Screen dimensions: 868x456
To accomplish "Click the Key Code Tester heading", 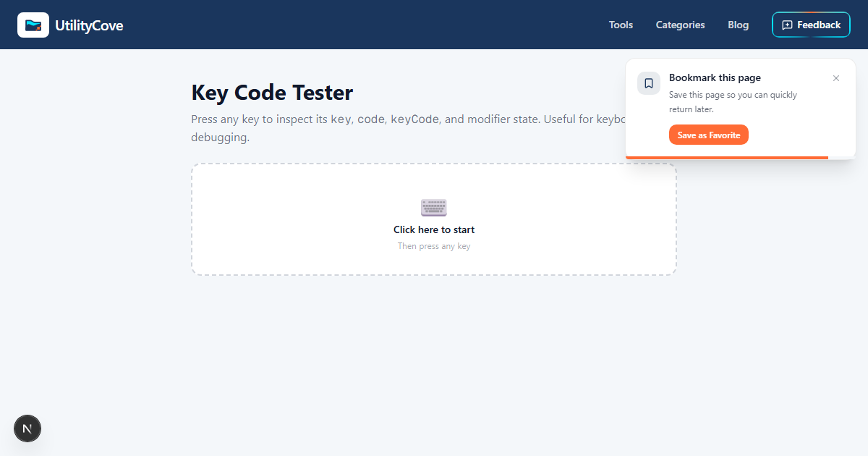I will [272, 93].
